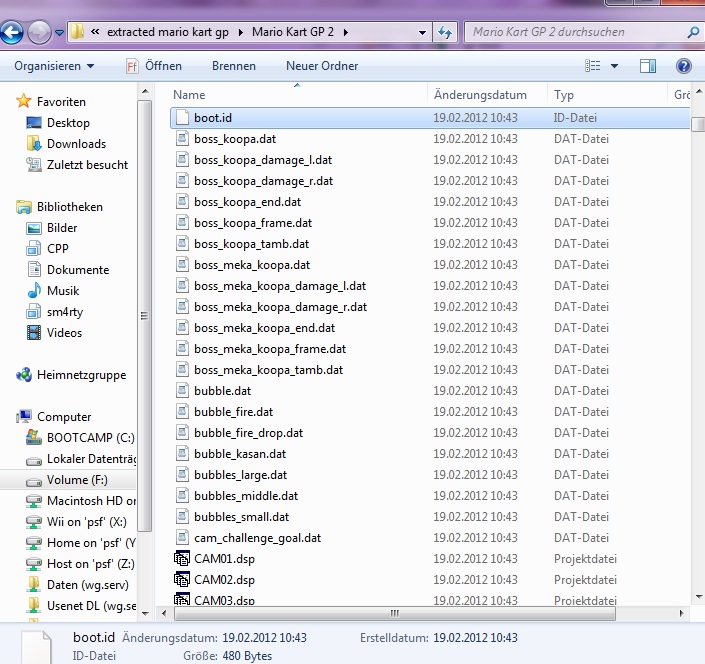
Task: Click extracted mario kart gp breadcrumb
Action: click(168, 32)
